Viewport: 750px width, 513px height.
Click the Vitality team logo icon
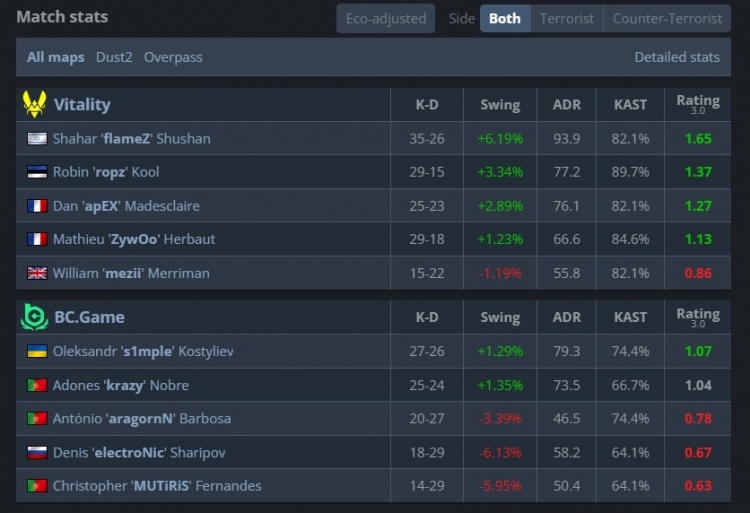point(34,104)
